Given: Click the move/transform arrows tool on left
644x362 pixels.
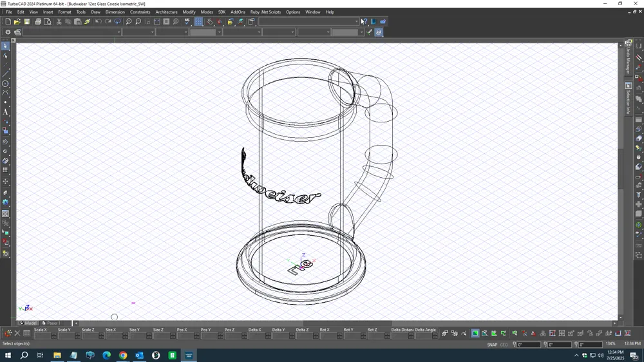Looking at the screenshot, I should click(5, 181).
